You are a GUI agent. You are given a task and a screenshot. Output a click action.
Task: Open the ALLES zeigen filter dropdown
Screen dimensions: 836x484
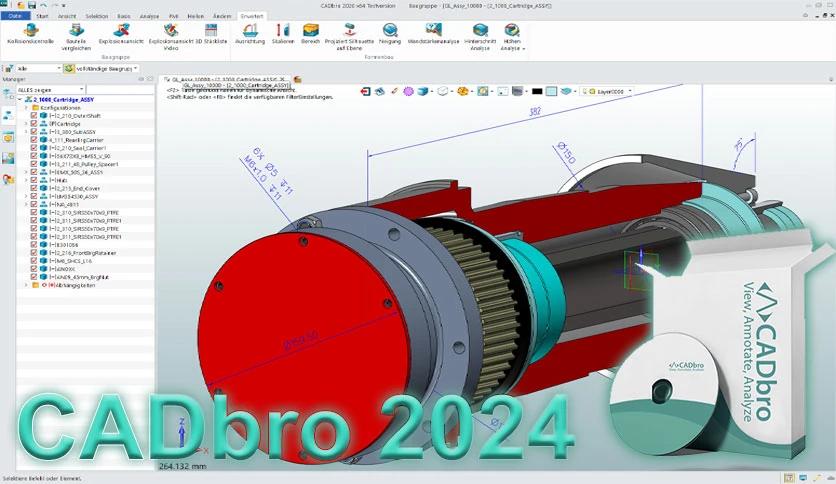(x=51, y=90)
